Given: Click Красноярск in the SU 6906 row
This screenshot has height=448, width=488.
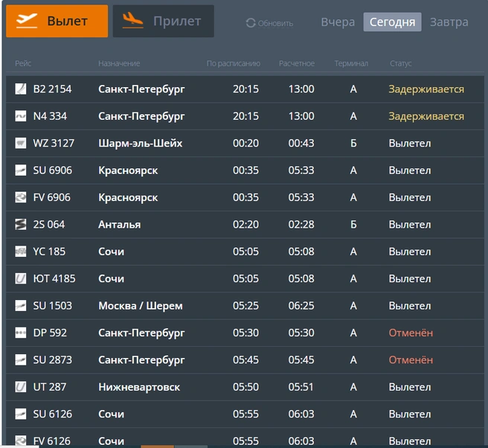Looking at the screenshot, I should pyautogui.click(x=128, y=170).
